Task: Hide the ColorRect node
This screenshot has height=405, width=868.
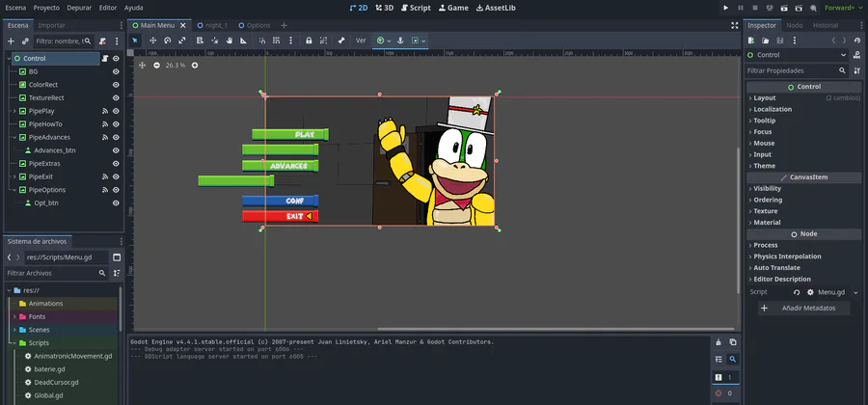Action: pos(117,85)
